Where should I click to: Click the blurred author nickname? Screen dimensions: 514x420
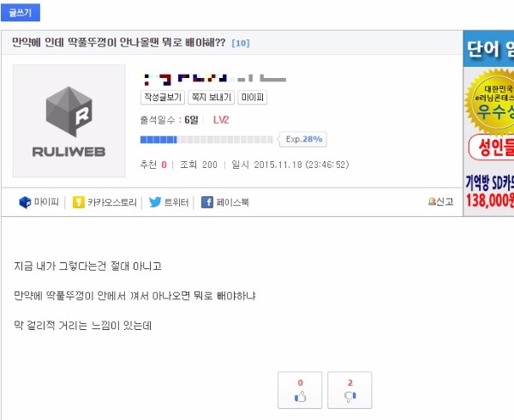click(x=214, y=79)
